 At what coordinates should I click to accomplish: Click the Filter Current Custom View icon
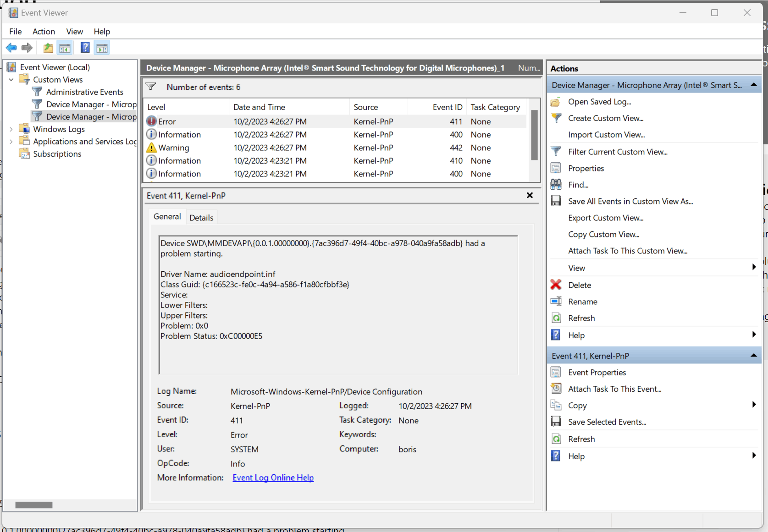click(556, 152)
